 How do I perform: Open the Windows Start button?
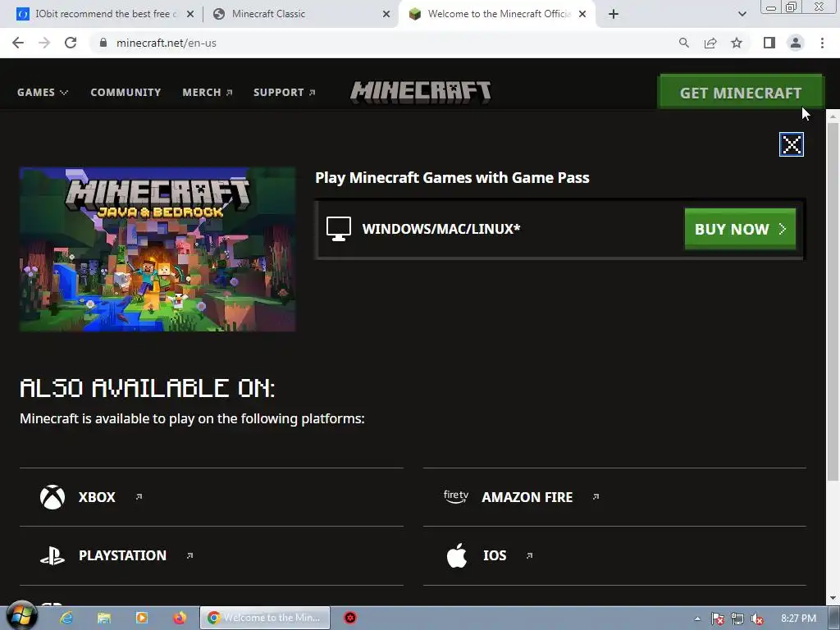coord(21,616)
